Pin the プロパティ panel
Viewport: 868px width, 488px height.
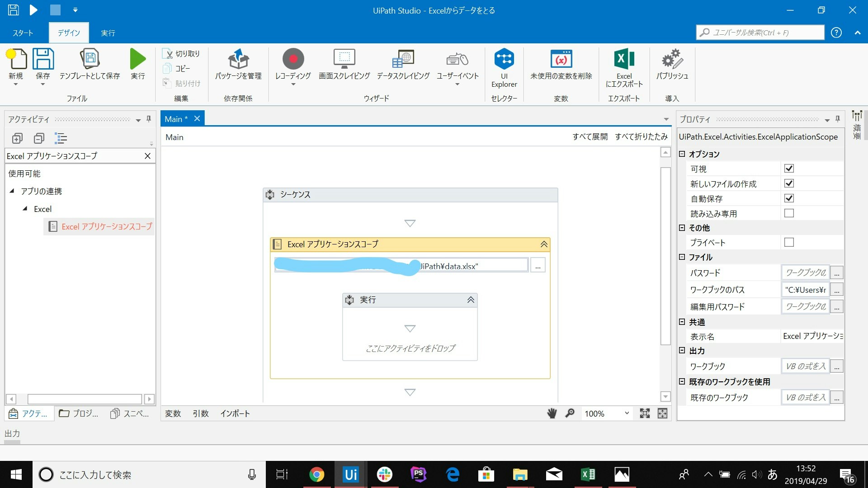pos(838,119)
